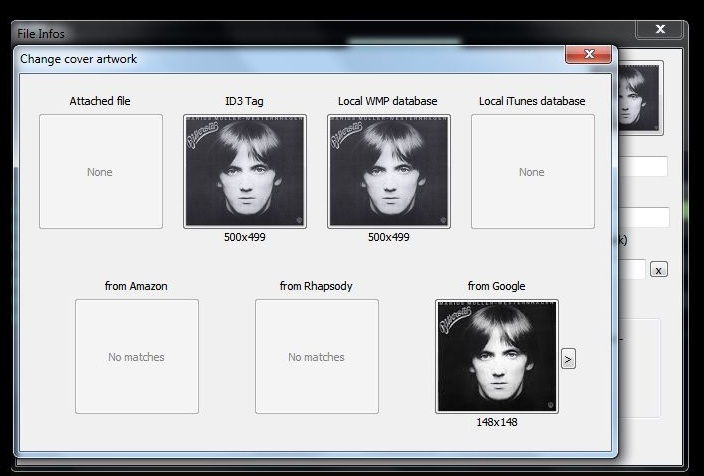This screenshot has height=476, width=704.
Task: Pick the cover artwork from Google
Action: point(497,357)
